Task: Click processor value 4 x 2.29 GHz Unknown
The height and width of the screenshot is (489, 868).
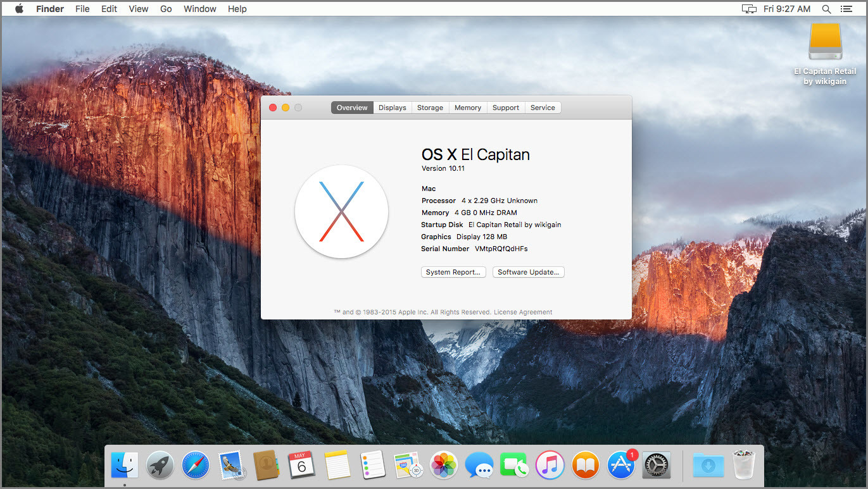Action: [x=500, y=201]
